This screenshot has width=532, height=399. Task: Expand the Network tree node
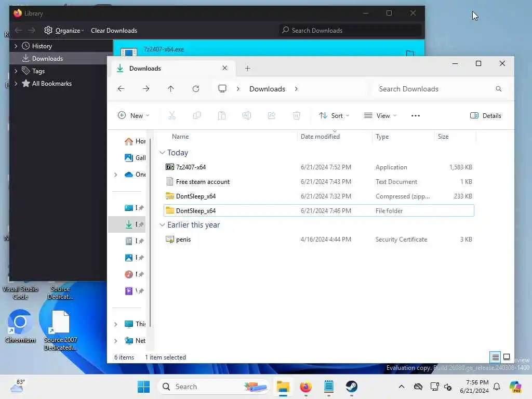click(116, 341)
